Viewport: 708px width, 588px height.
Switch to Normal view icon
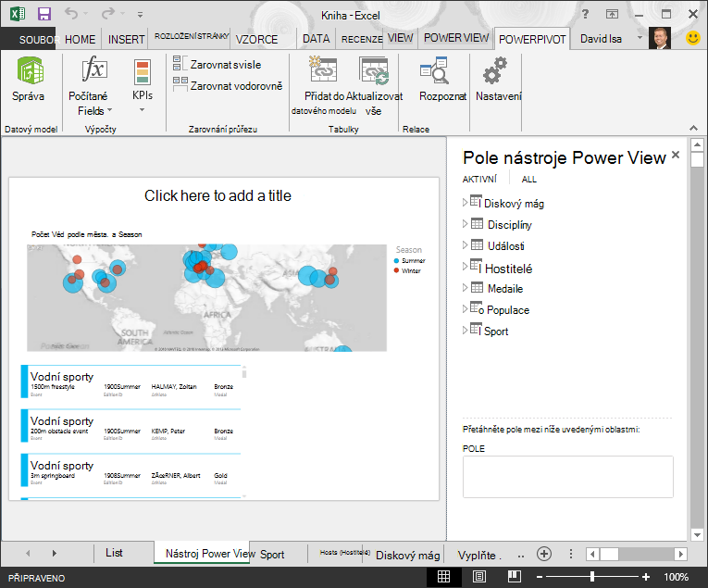444,577
